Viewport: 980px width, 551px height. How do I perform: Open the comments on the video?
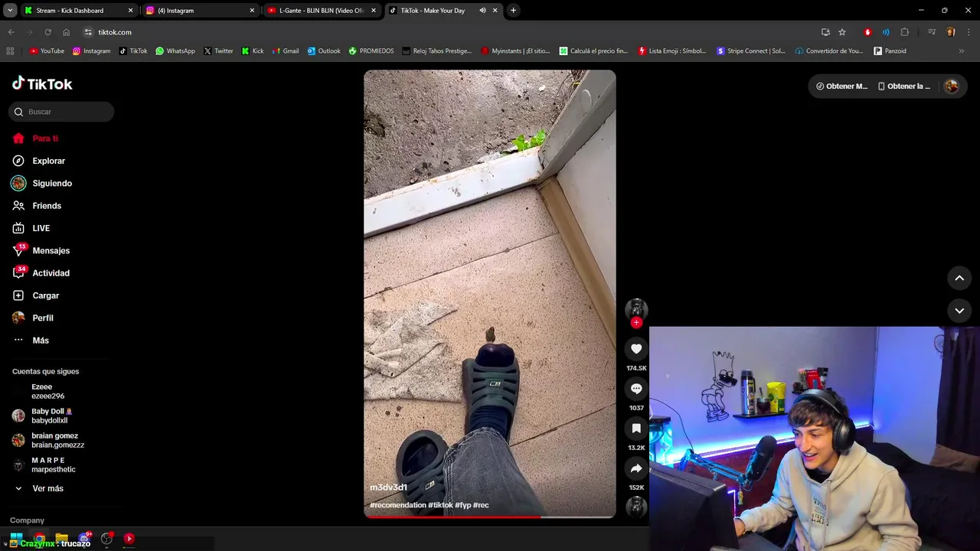[x=636, y=389]
